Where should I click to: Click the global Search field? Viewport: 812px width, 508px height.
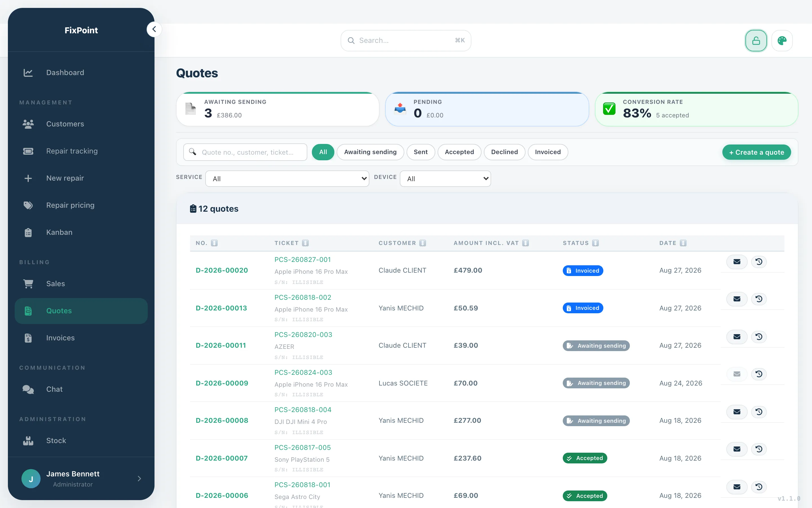pyautogui.click(x=406, y=41)
